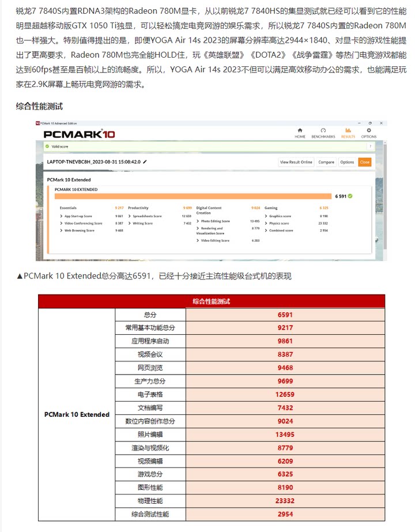Click the 图形性能 table cell
415x532 pixels.
(150, 488)
